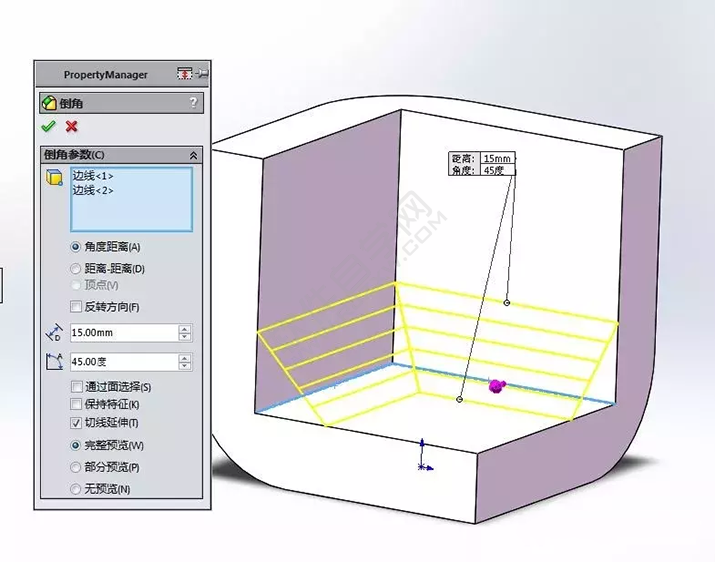Decrease distance value with down arrow

[x=185, y=337]
